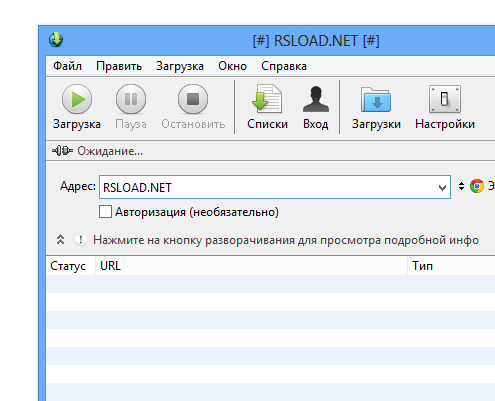Screen dimensions: 495x401
Task: Open the Справка menu
Action: tap(284, 66)
